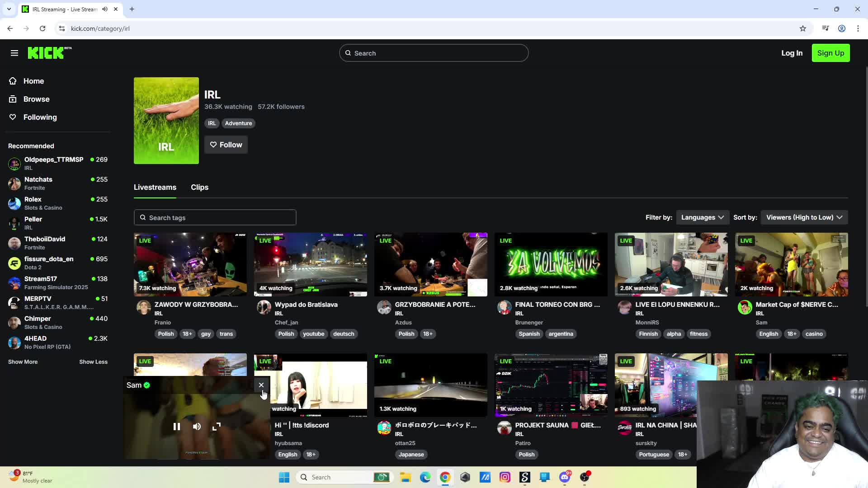The height and width of the screenshot is (488, 868).
Task: Open the Hi !tts !discord stream title
Action: pos(302,425)
